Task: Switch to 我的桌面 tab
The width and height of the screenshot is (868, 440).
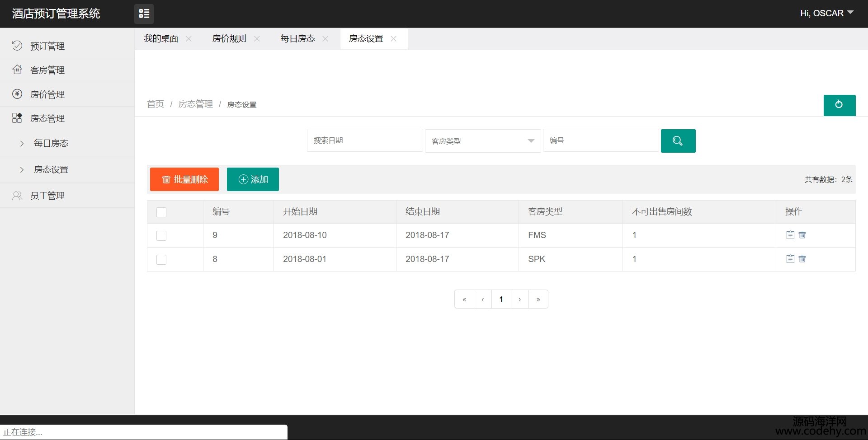Action: (x=161, y=39)
